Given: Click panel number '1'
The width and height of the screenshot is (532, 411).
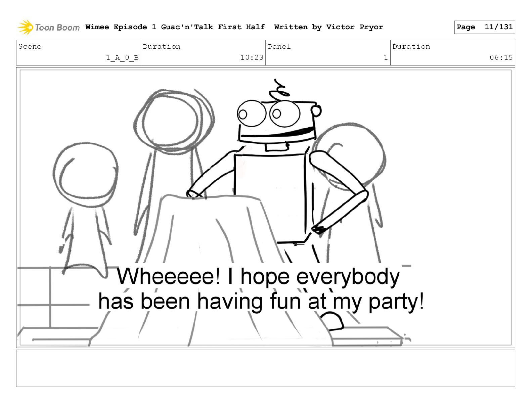Looking at the screenshot, I should [386, 57].
